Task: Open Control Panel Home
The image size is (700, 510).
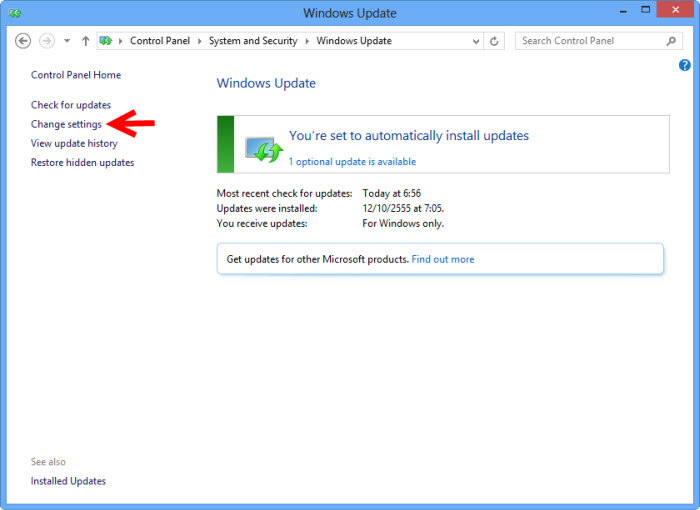Action: (76, 75)
